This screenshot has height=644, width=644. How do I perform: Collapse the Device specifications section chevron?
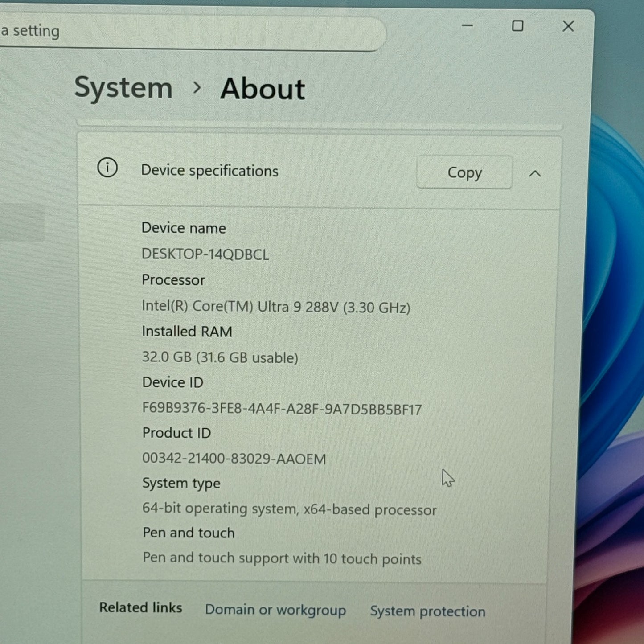pyautogui.click(x=535, y=174)
